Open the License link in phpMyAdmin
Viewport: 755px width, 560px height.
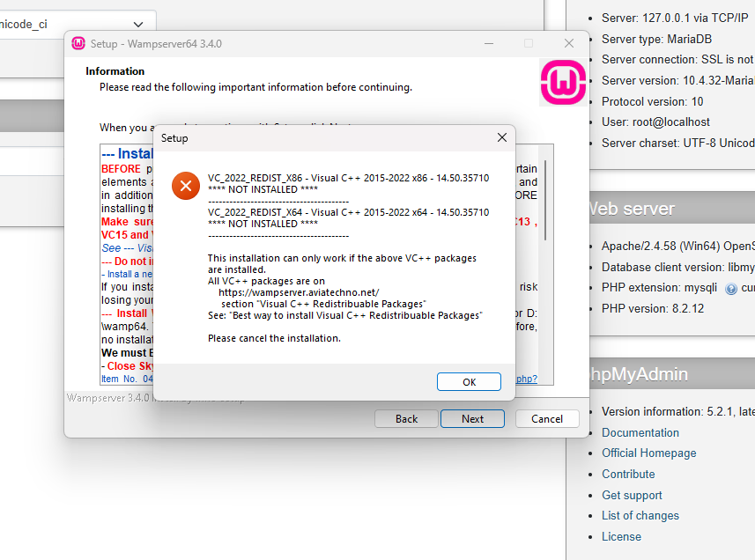621,536
